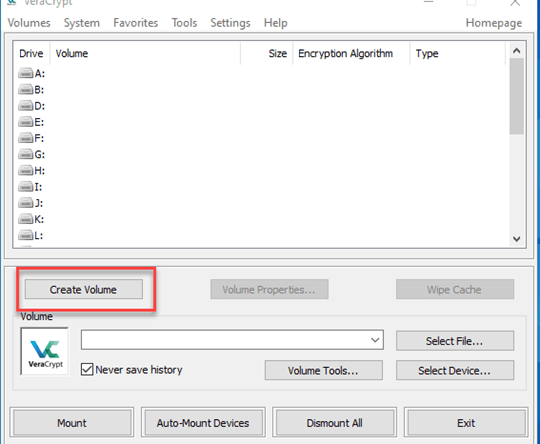Close the VeraCrypt window
The width and height of the screenshot is (540, 444).
point(515,3)
